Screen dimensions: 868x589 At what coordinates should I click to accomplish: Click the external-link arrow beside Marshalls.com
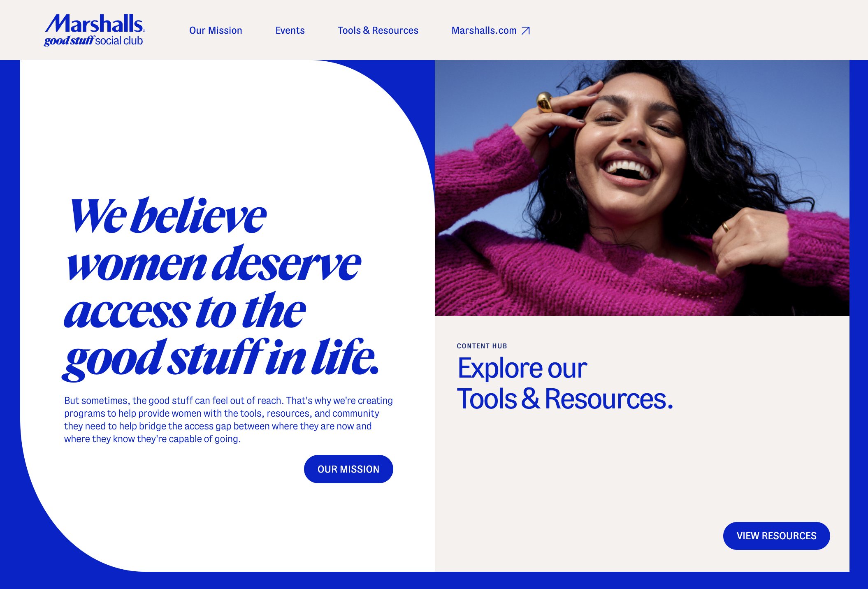(x=526, y=30)
